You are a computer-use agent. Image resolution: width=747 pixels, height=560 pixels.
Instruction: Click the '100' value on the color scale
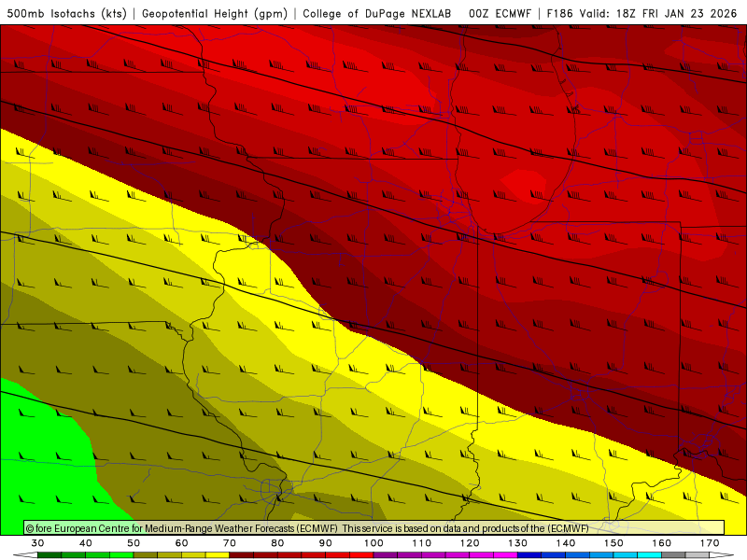click(x=374, y=543)
